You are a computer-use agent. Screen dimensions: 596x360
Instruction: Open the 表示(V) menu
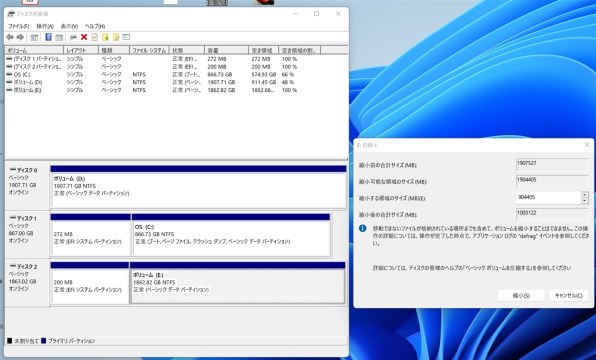pyautogui.click(x=69, y=26)
